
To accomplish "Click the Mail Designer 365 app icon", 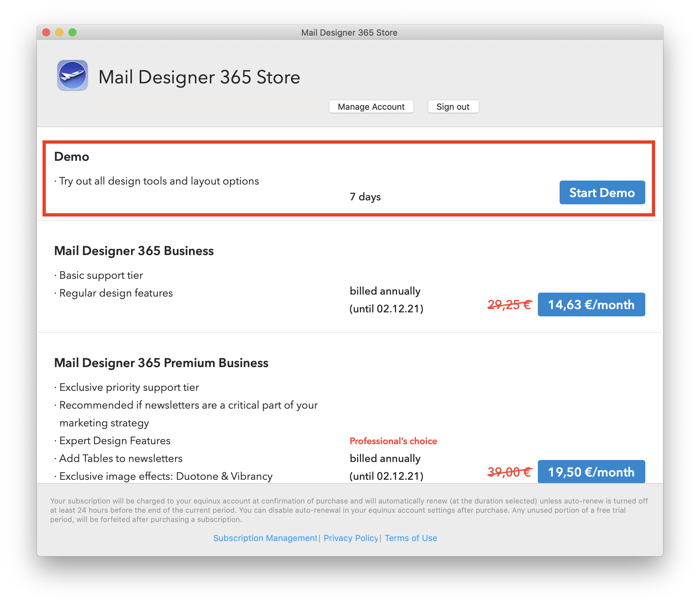I will coord(72,75).
